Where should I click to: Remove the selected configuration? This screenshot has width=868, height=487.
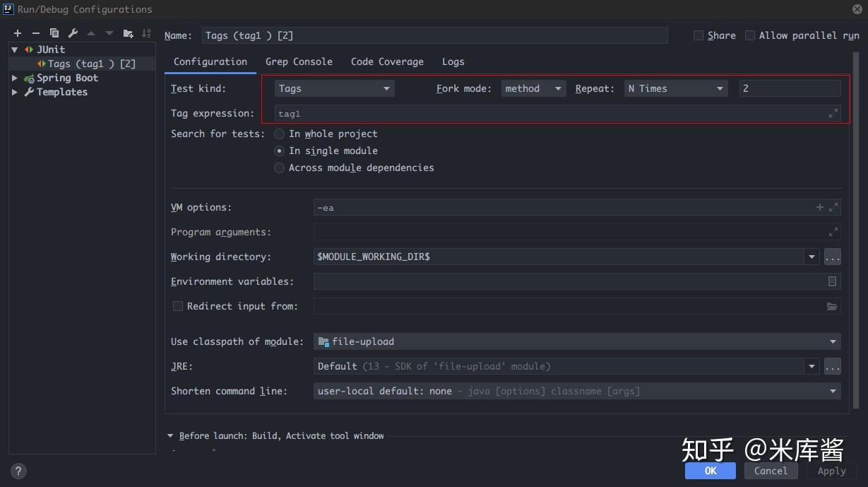(x=35, y=33)
